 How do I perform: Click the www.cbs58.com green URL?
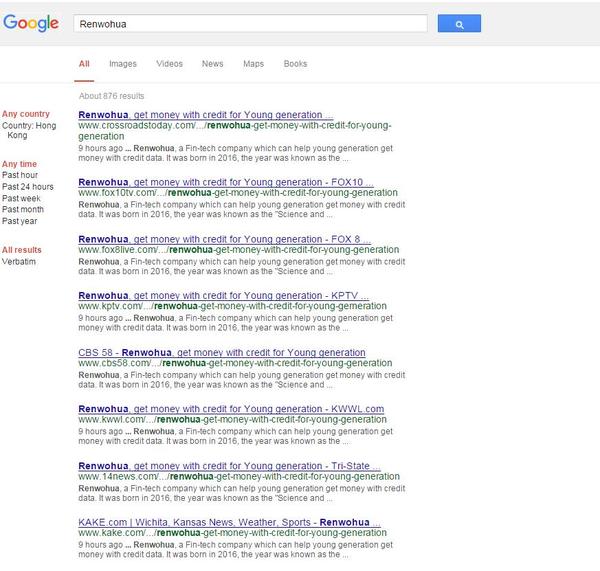pyautogui.click(x=235, y=363)
